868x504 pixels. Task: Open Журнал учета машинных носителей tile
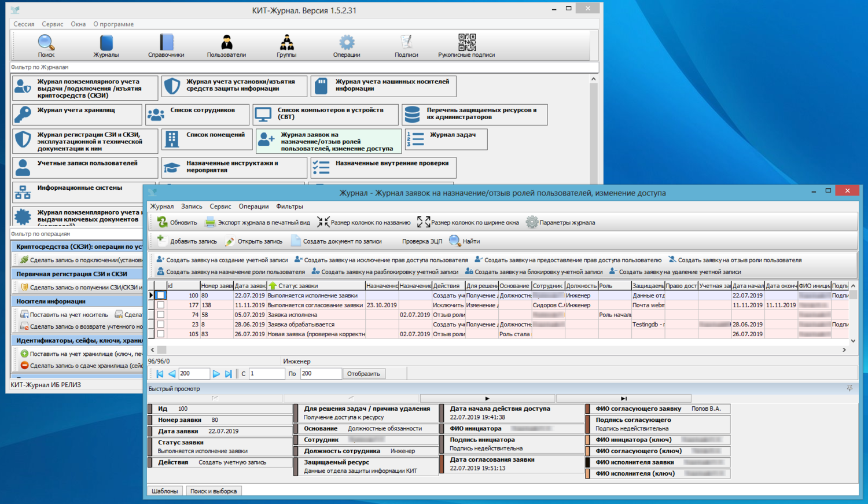pos(383,86)
